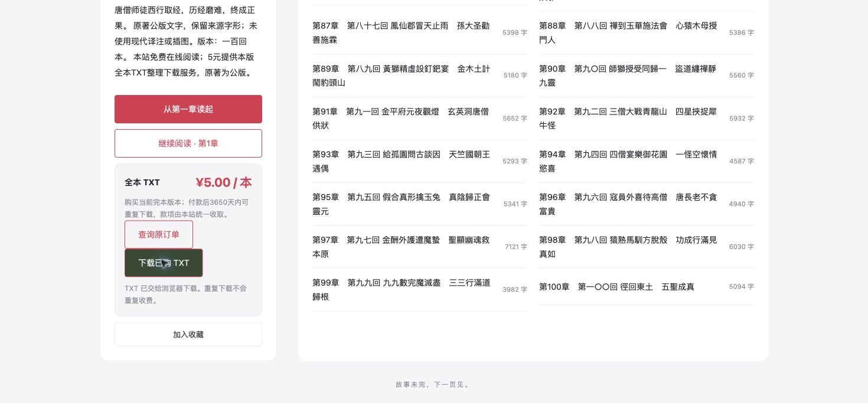Click the 唐僧师徒西行取经 book description text
This screenshot has height=403, width=868.
pos(186,41)
